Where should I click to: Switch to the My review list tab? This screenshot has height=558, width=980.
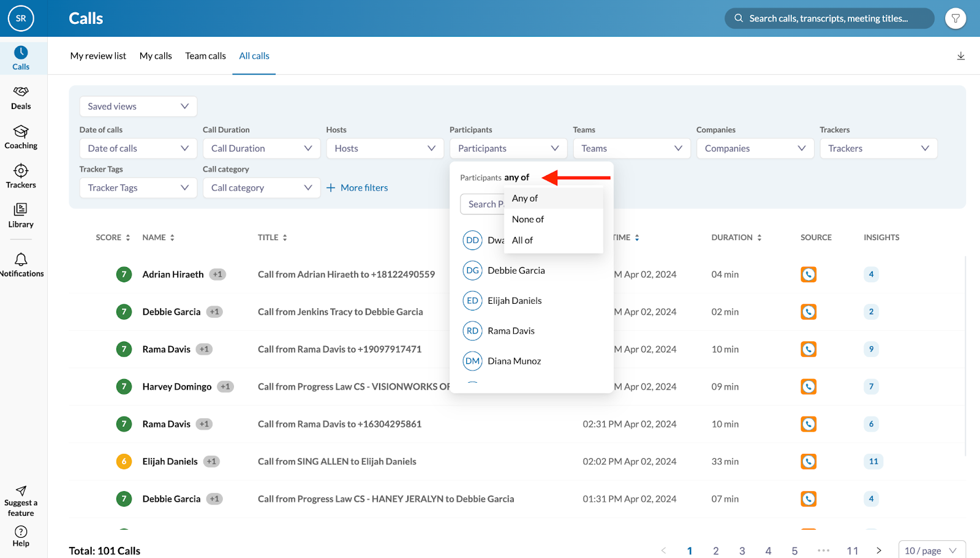pyautogui.click(x=97, y=56)
